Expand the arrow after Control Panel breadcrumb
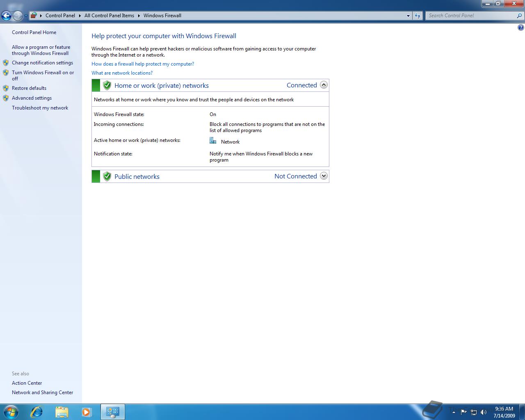Screen dimensions: 525x420 80,16
